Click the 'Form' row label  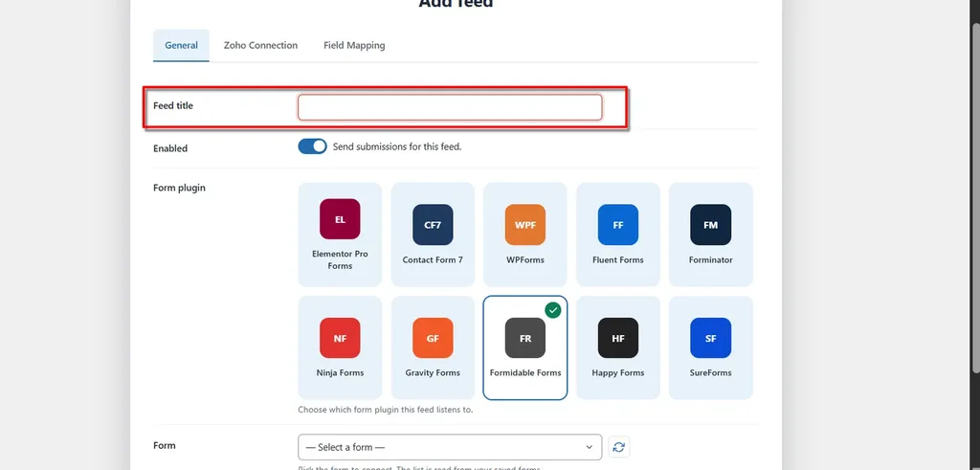165,446
